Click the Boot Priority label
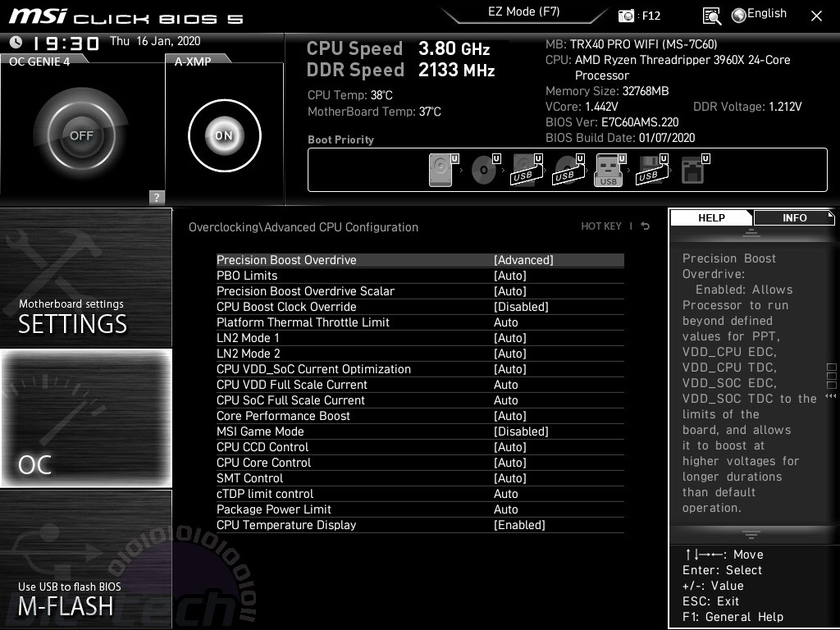 pos(340,139)
